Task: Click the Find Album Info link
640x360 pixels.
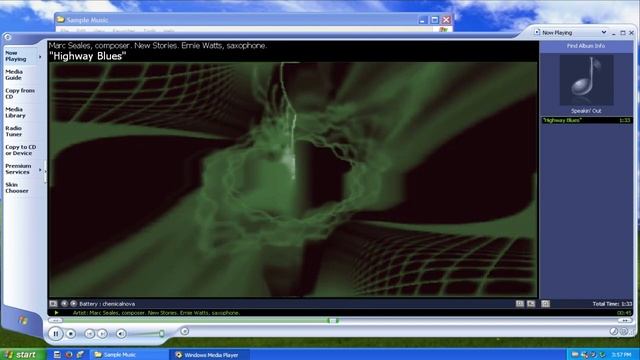Action: [x=586, y=46]
